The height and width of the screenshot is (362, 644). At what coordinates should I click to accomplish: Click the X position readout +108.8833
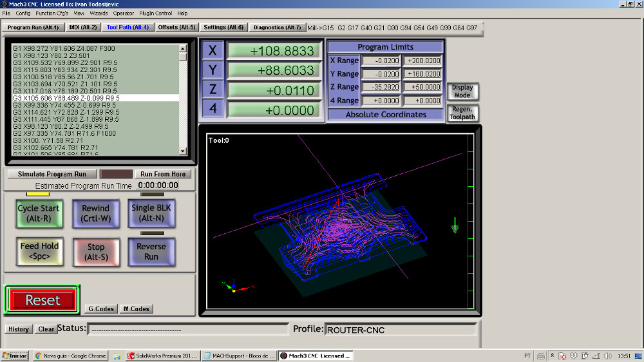click(x=274, y=51)
